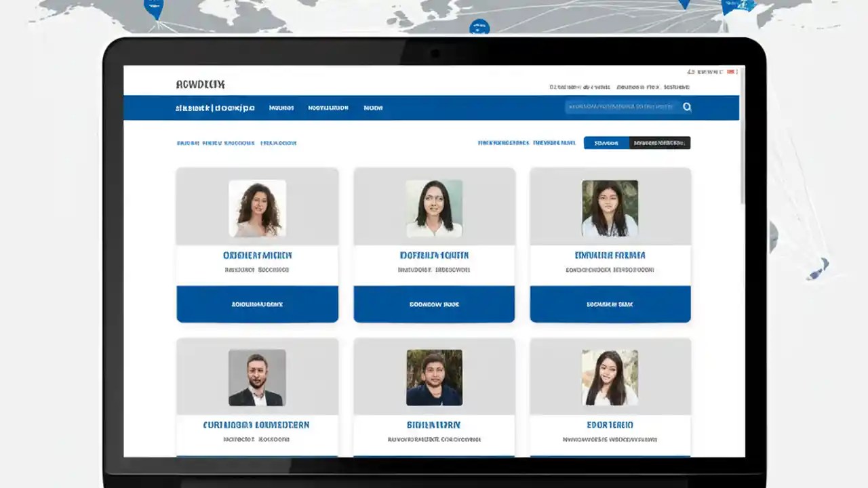Click the booking button on the top-middle card
Image resolution: width=868 pixels, height=488 pixels.
click(x=433, y=304)
